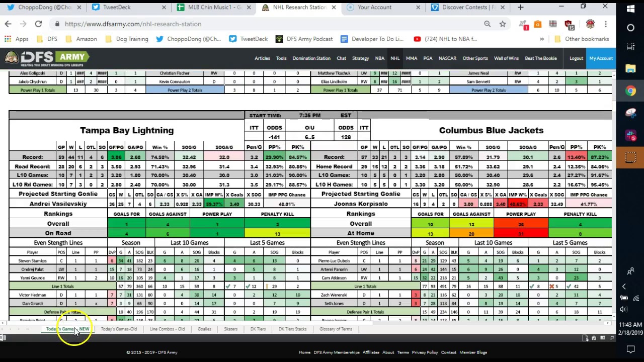Select the Glossary of Terms sheet tab

(336, 329)
